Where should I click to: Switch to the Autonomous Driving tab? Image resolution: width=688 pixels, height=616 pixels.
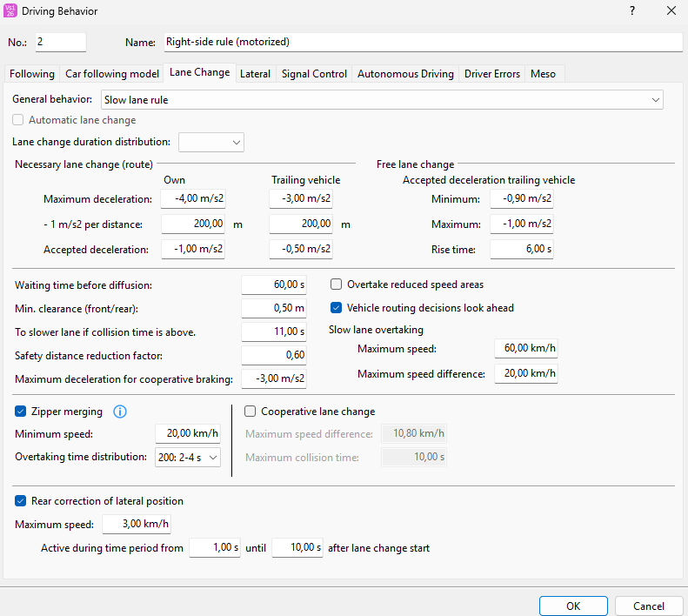tap(405, 74)
